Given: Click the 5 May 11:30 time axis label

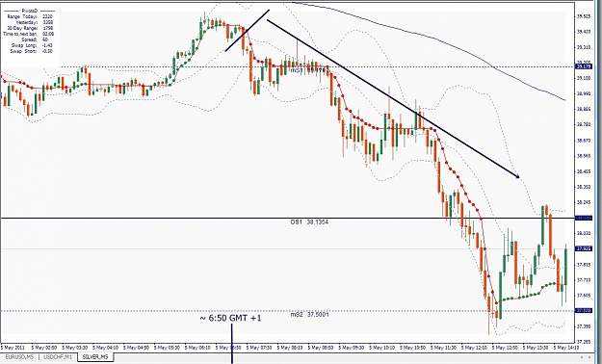Looking at the screenshot, I should pyautogui.click(x=443, y=348).
